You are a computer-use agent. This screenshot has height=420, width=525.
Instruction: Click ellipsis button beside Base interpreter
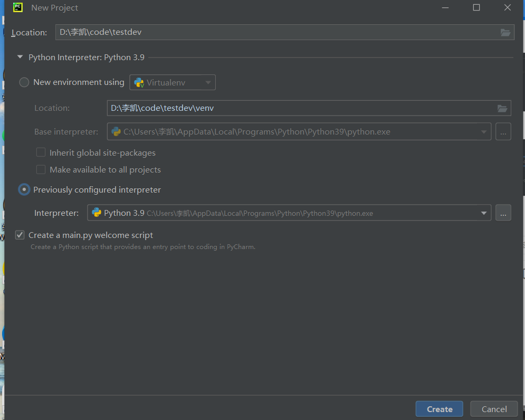(503, 131)
